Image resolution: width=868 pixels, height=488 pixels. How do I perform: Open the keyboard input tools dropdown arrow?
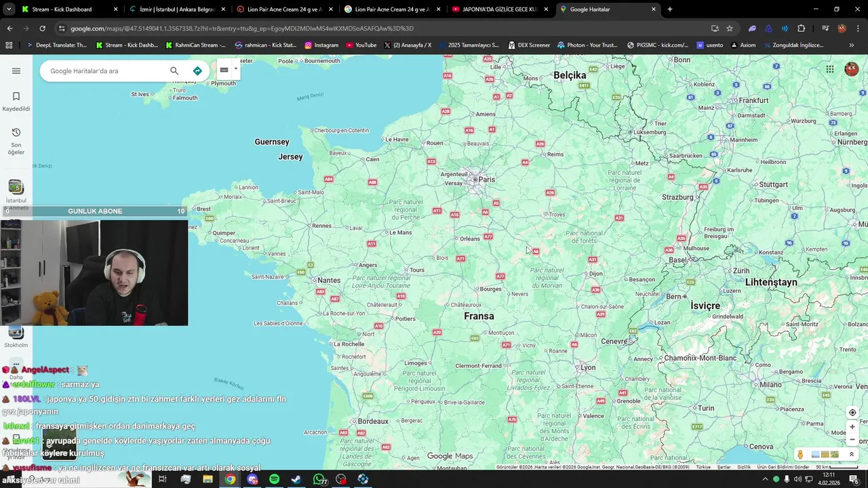click(235, 68)
